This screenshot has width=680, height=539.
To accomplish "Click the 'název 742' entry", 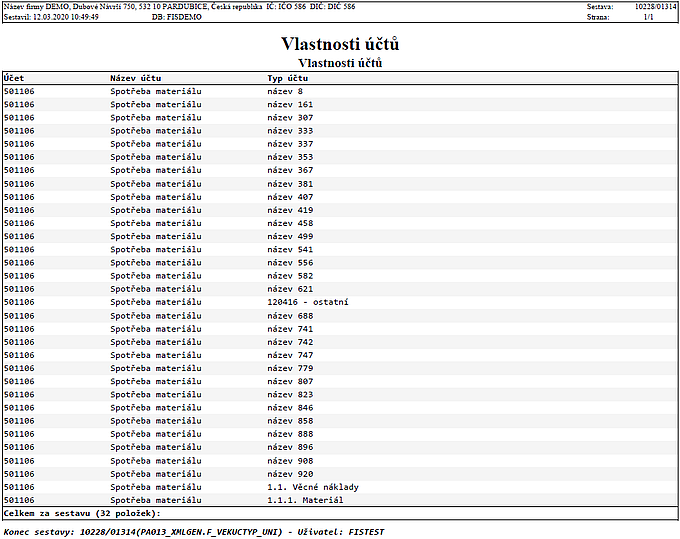I will tap(290, 342).
